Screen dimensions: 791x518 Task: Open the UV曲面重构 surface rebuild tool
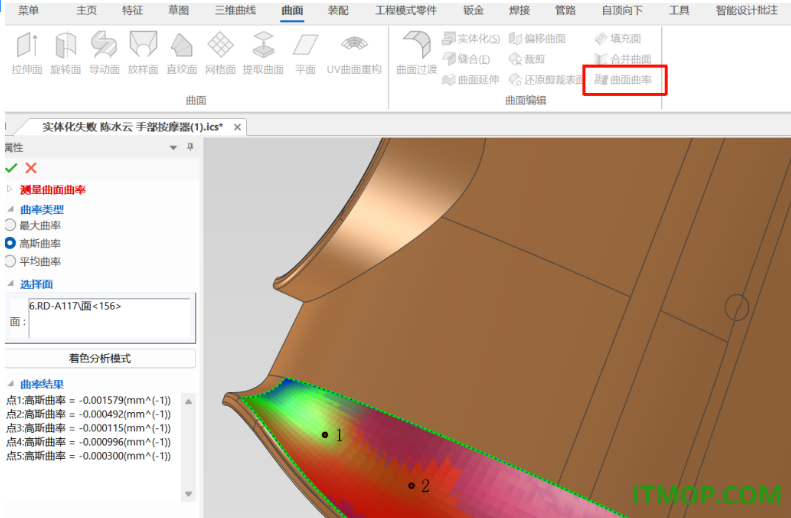(354, 53)
